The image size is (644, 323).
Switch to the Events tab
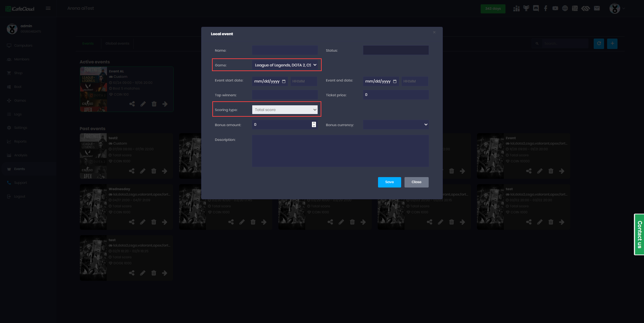tap(88, 44)
